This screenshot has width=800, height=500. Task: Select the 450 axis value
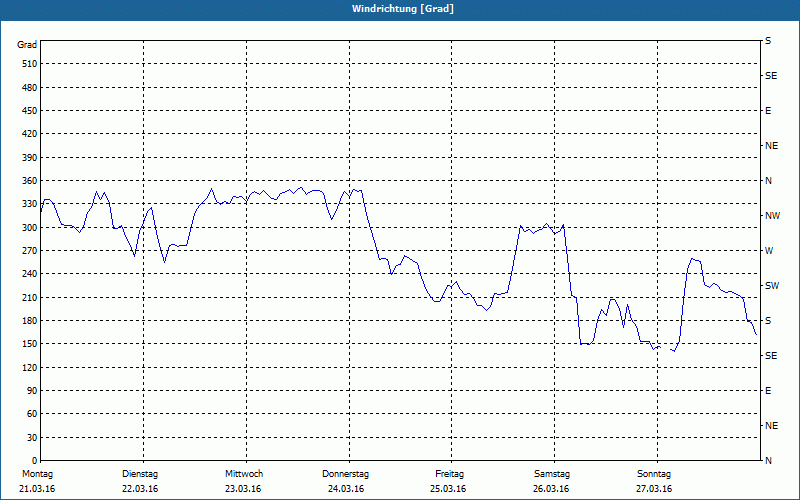tap(30, 111)
